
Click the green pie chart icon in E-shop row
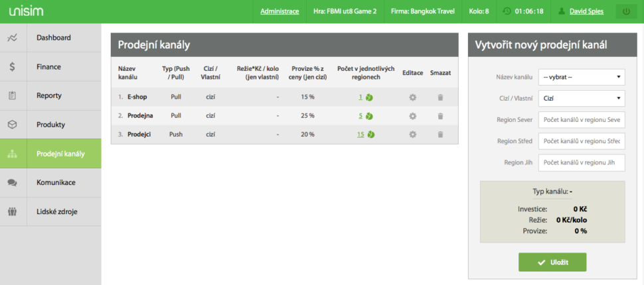(369, 97)
